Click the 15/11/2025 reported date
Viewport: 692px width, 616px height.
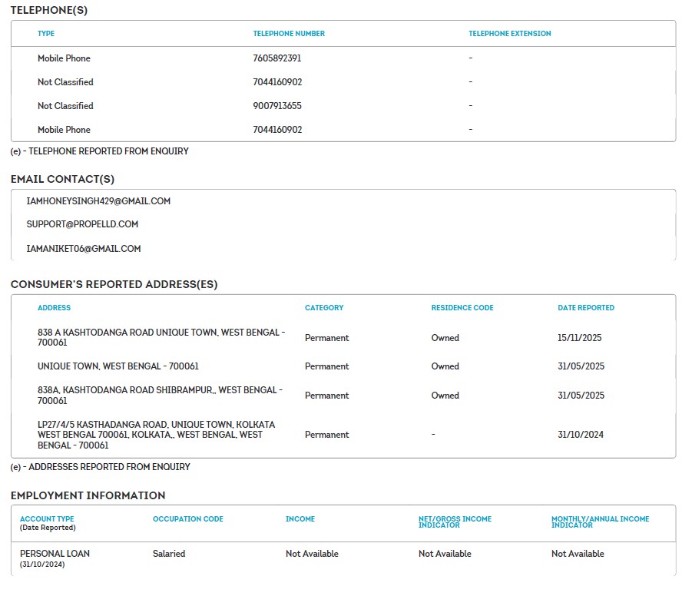click(581, 338)
